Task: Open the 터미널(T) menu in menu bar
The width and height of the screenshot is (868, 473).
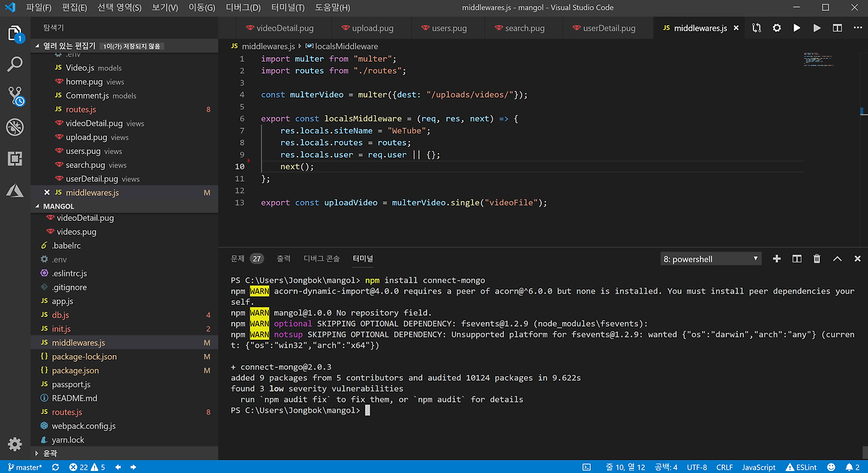Action: click(288, 7)
